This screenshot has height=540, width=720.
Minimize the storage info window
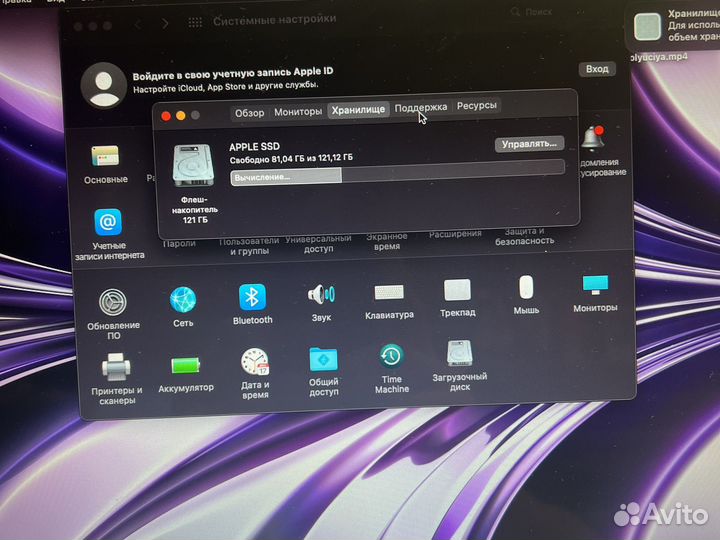pyautogui.click(x=181, y=116)
